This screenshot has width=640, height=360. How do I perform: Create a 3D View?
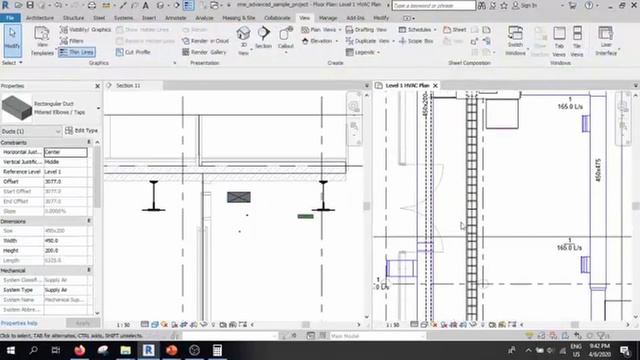coord(243,41)
